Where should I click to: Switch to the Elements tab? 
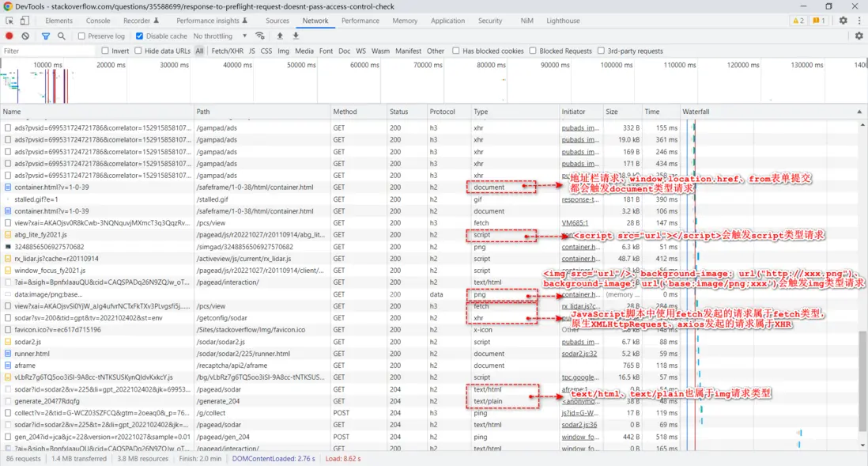(x=58, y=21)
